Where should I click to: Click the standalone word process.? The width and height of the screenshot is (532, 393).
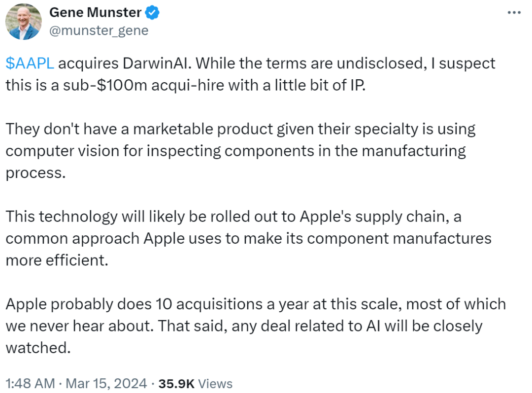click(35, 172)
